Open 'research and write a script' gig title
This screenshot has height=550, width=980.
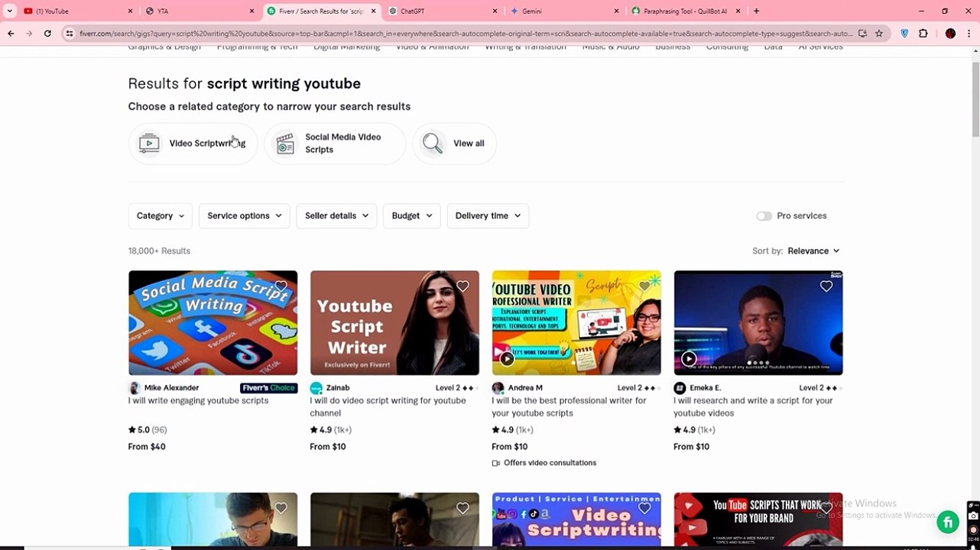753,407
